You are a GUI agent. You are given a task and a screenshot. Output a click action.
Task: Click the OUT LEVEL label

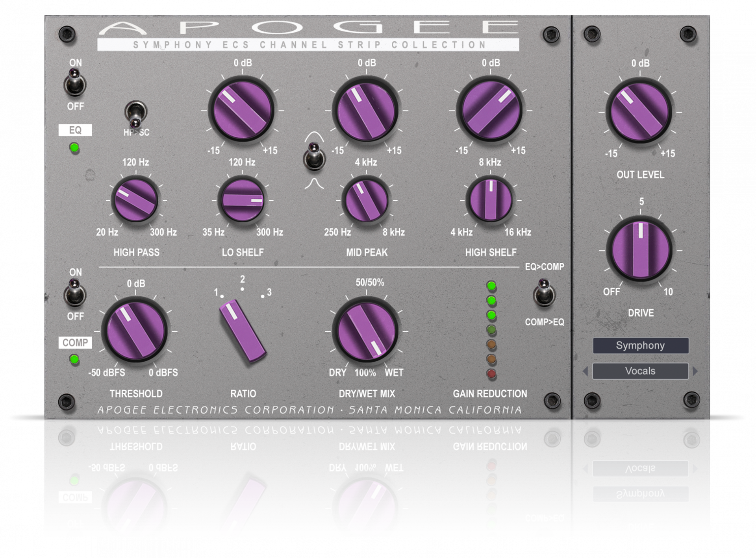pos(640,175)
